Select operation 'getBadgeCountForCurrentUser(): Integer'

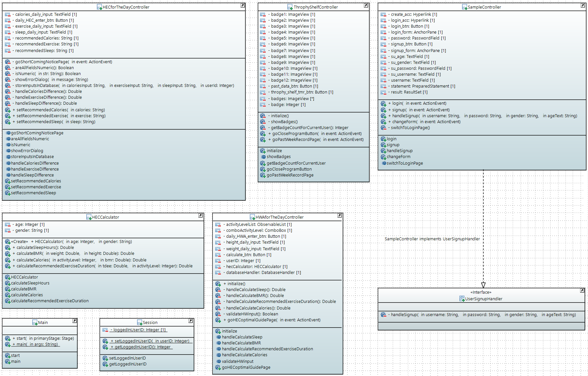[308, 128]
